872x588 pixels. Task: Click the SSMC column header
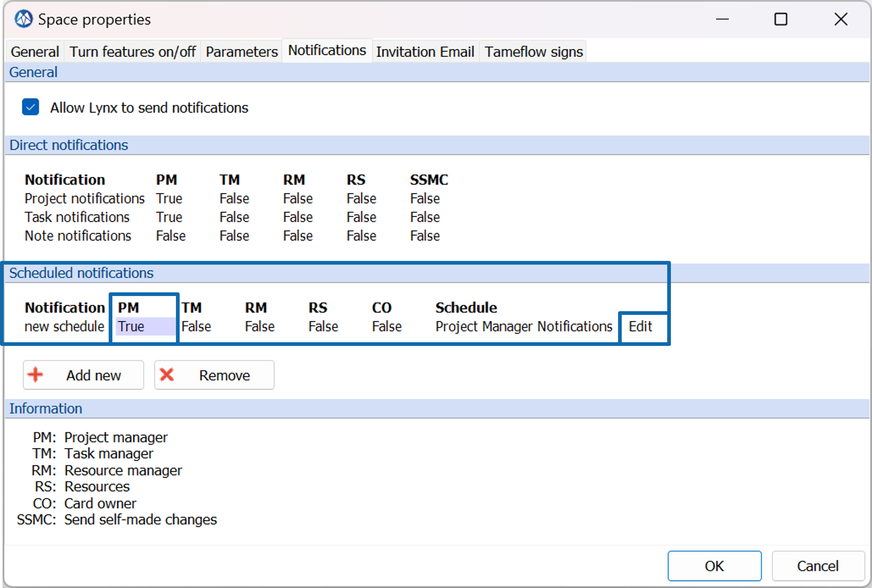point(429,180)
